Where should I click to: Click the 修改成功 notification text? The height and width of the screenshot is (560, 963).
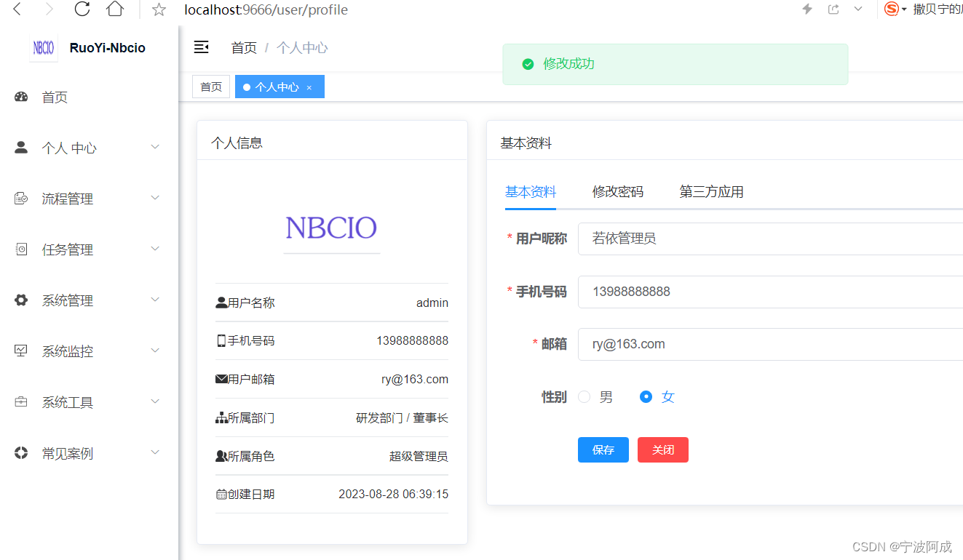[x=568, y=64]
